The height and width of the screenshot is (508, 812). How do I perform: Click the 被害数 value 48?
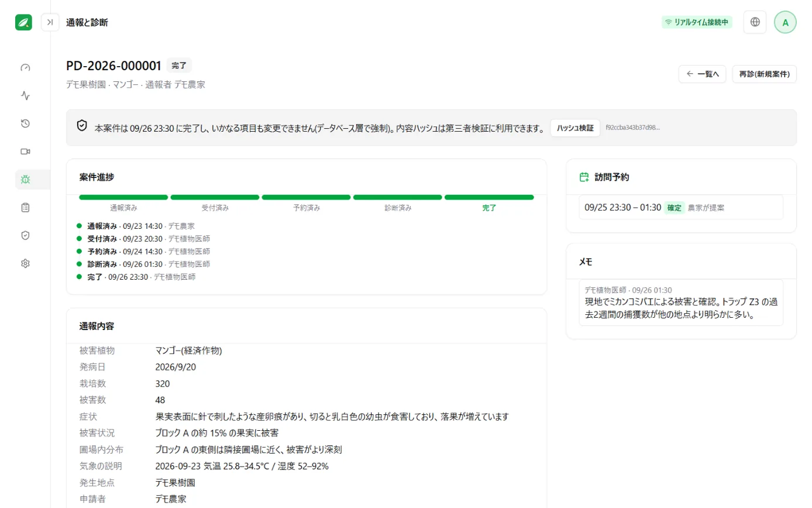160,400
